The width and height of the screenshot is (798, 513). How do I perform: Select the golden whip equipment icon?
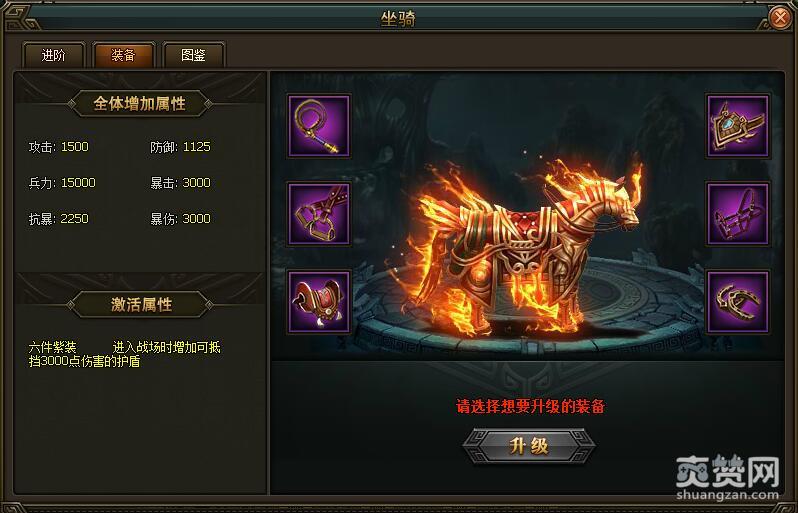pos(319,125)
